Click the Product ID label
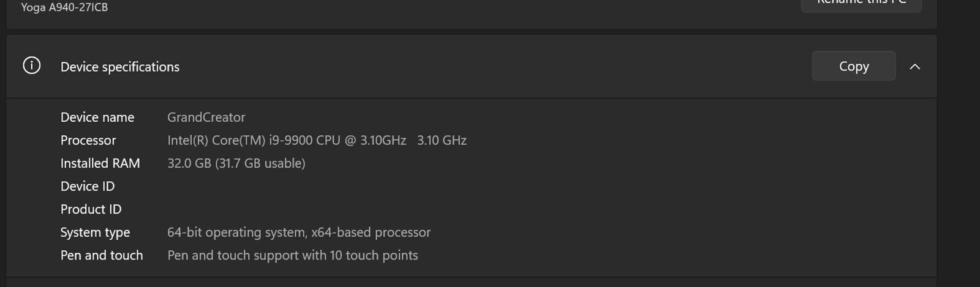The image size is (980, 287). [x=91, y=209]
